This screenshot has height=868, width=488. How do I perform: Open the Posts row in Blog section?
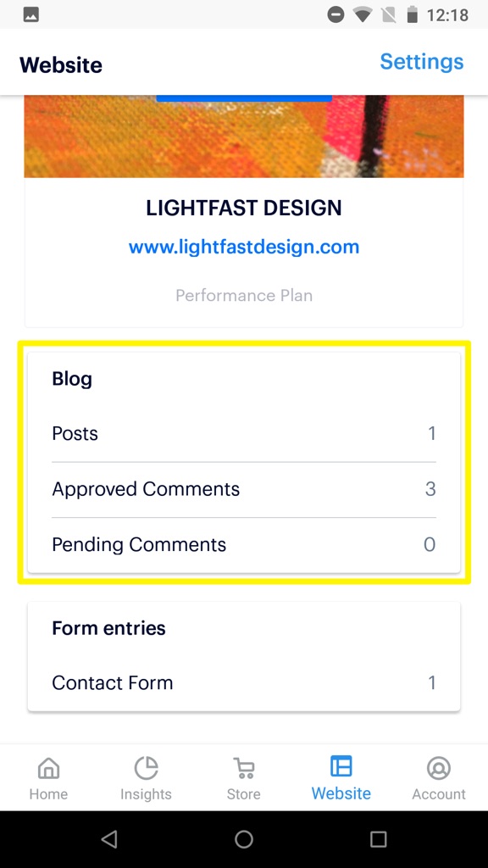[x=243, y=433]
